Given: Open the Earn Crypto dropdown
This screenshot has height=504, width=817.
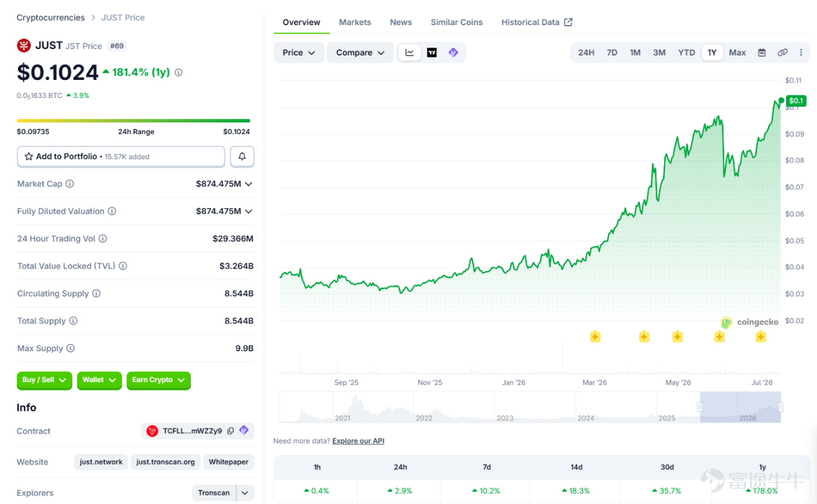Looking at the screenshot, I should point(159,380).
